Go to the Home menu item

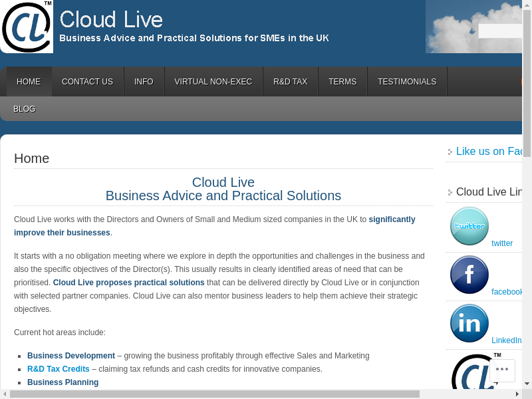(x=29, y=82)
